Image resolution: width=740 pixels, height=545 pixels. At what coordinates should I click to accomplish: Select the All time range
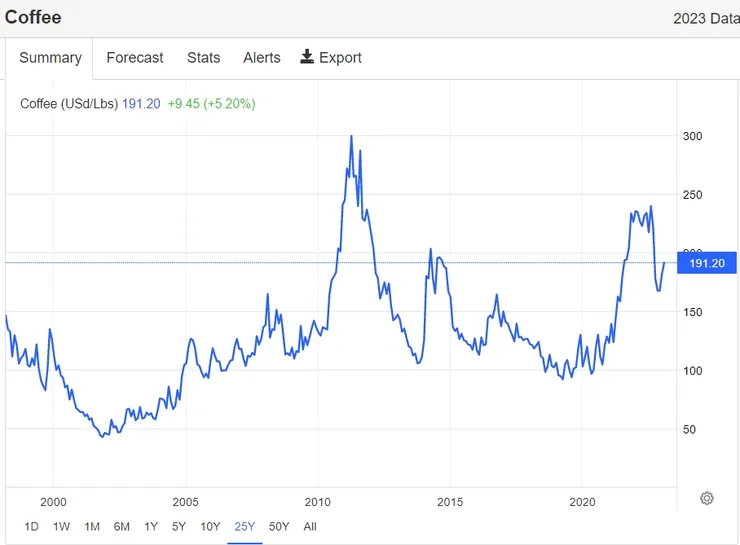tap(310, 526)
